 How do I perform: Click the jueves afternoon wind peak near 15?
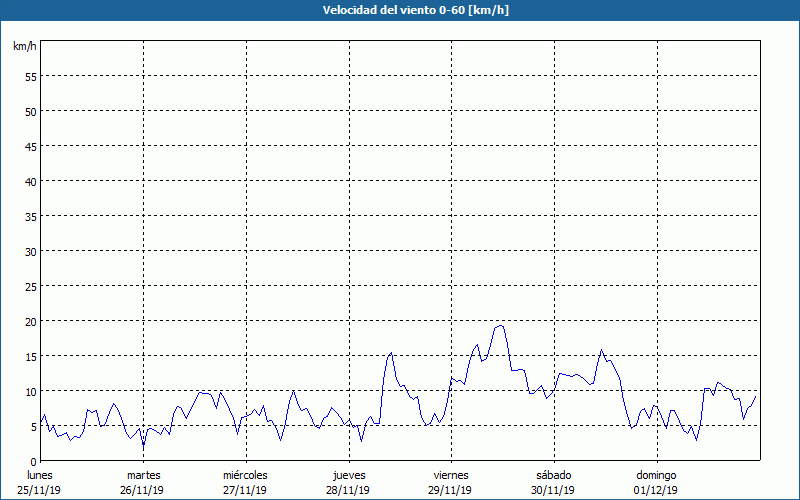click(x=391, y=353)
